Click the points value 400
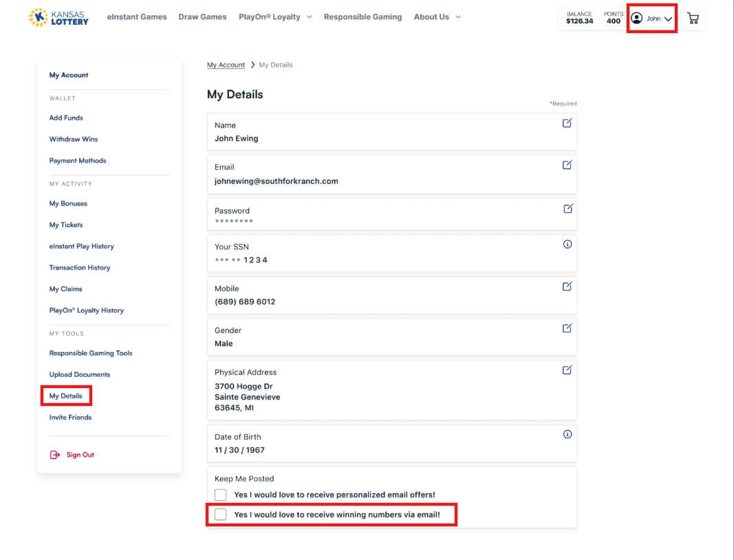The height and width of the screenshot is (560, 734). coord(613,21)
